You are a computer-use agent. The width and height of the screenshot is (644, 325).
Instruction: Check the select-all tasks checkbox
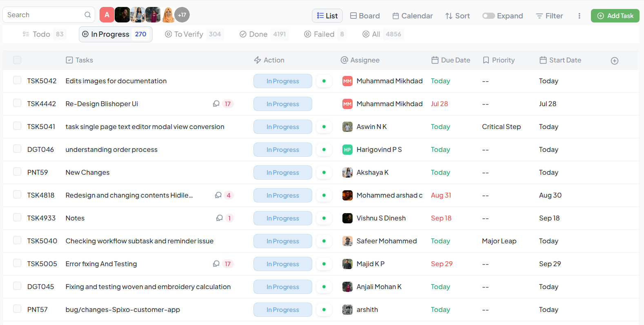(x=17, y=60)
